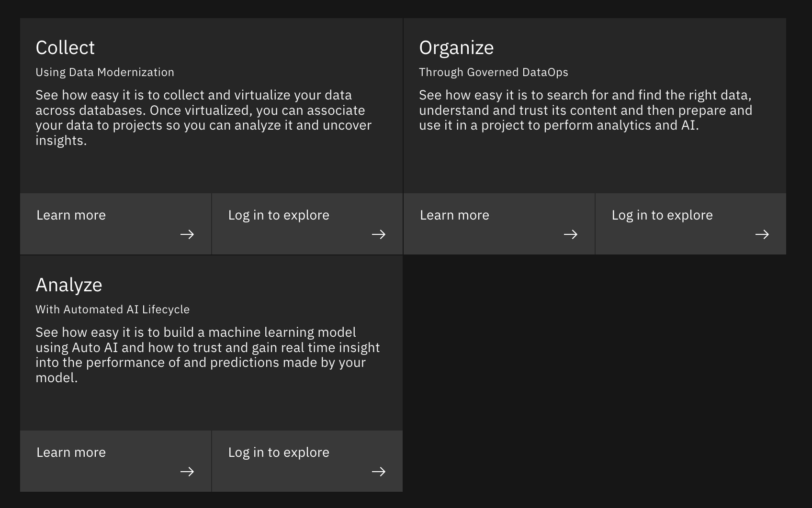This screenshot has width=812, height=508.
Task: Click the Using Data Modernization subtitle
Action: (x=105, y=72)
